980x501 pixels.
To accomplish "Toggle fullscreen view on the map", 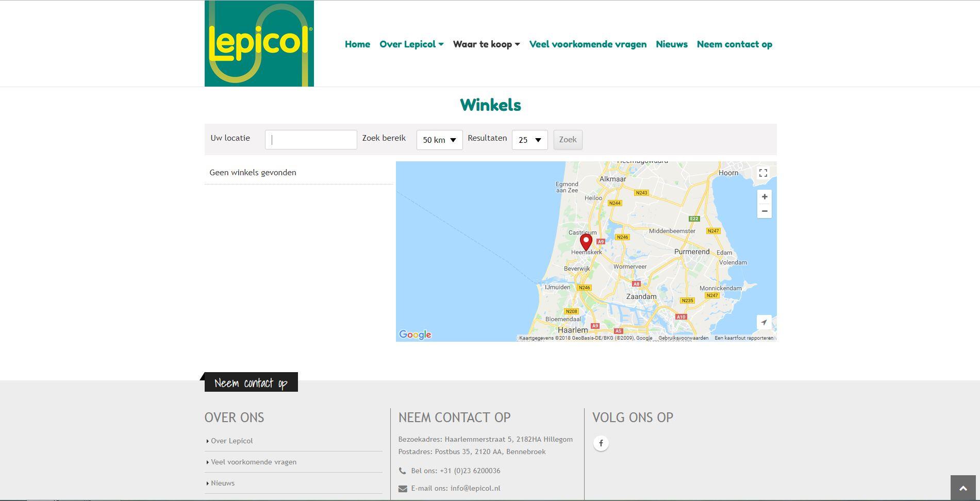I will point(763,173).
